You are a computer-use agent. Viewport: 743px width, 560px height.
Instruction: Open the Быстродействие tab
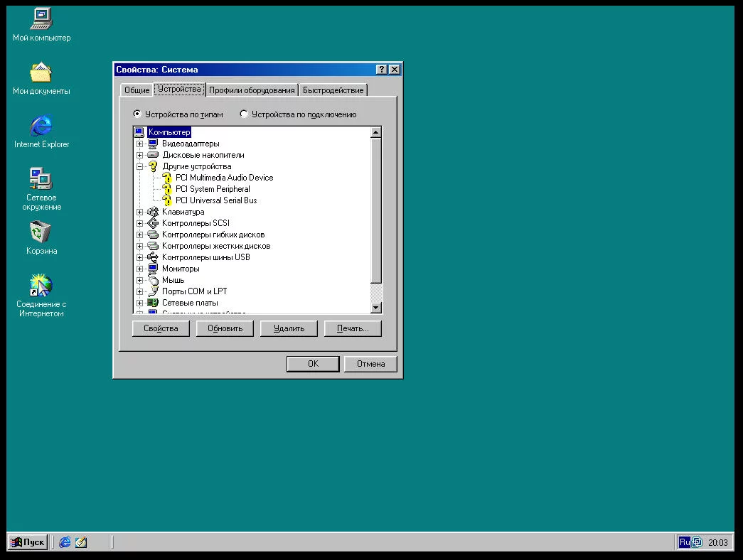tap(333, 90)
